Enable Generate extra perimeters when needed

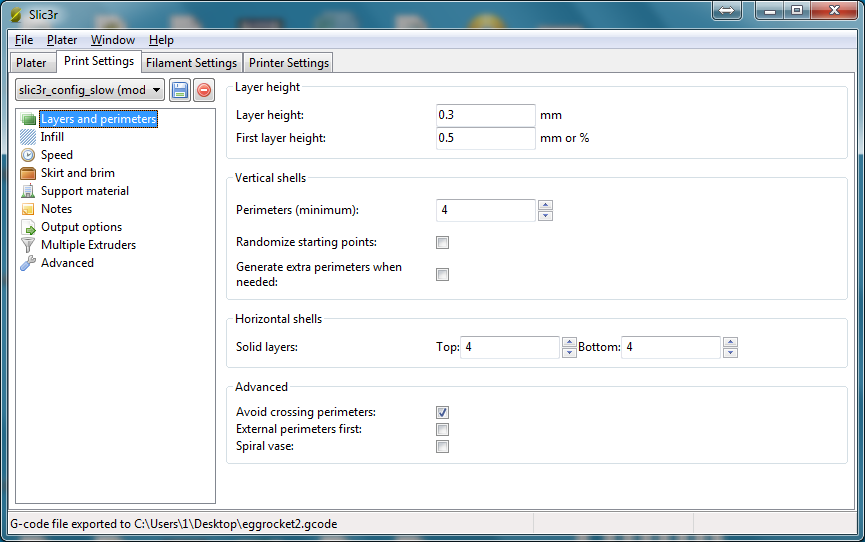pyautogui.click(x=442, y=274)
